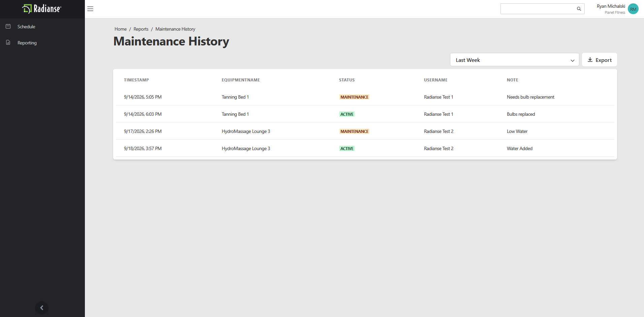Screen dimensions: 644x317
Task: Click ACTIVE badge for HydroMassage Lounge 3
Action: coord(347,148)
